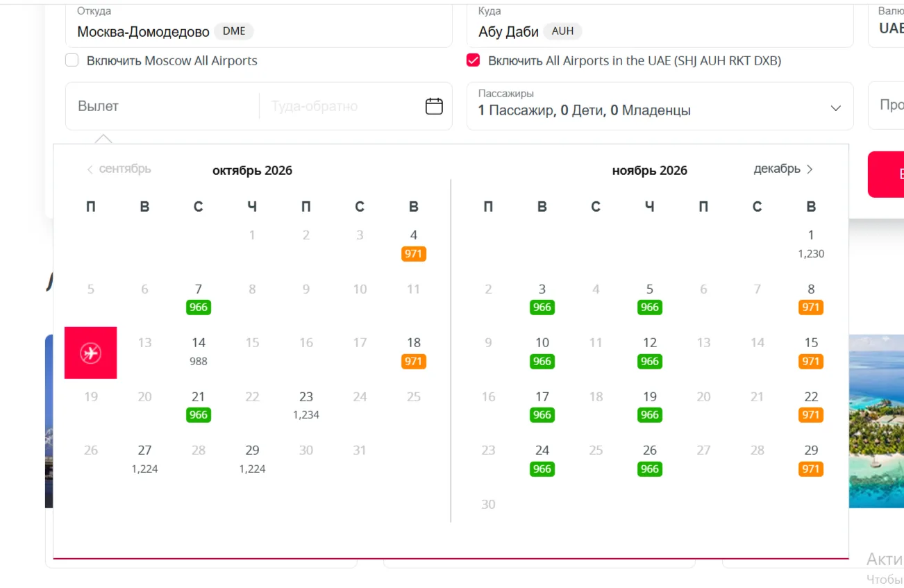Image resolution: width=904 pixels, height=588 pixels.
Task: Open the Куда Абу Даби field
Action: click(x=660, y=25)
